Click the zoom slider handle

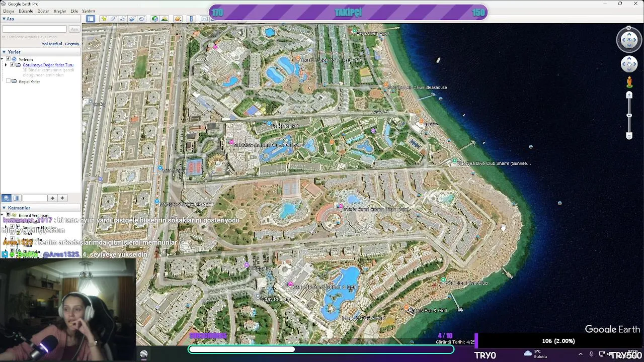click(629, 115)
